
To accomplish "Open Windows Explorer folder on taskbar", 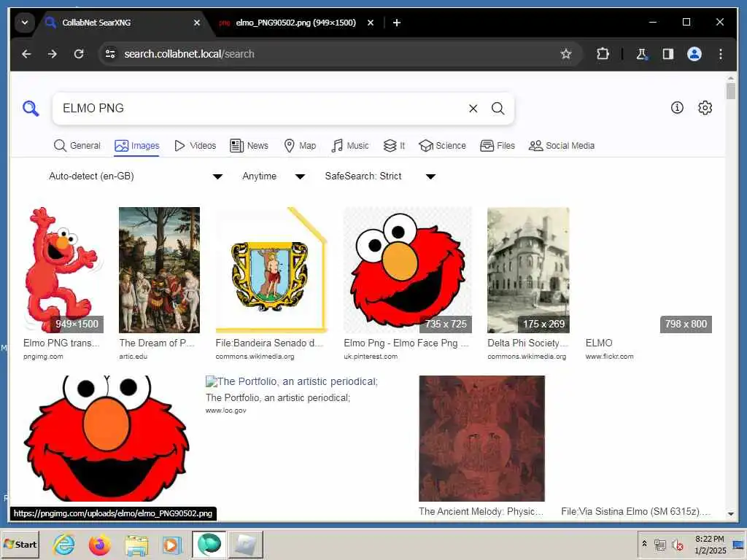I will 136,545.
